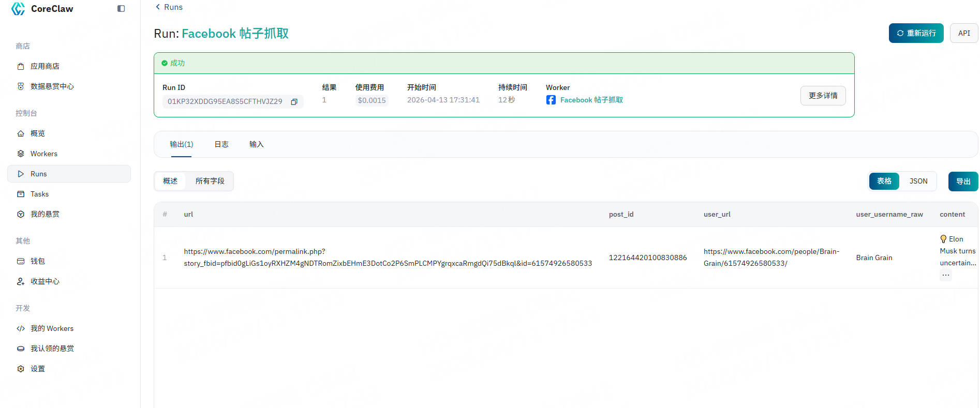Click the 重新运行 button

click(916, 33)
